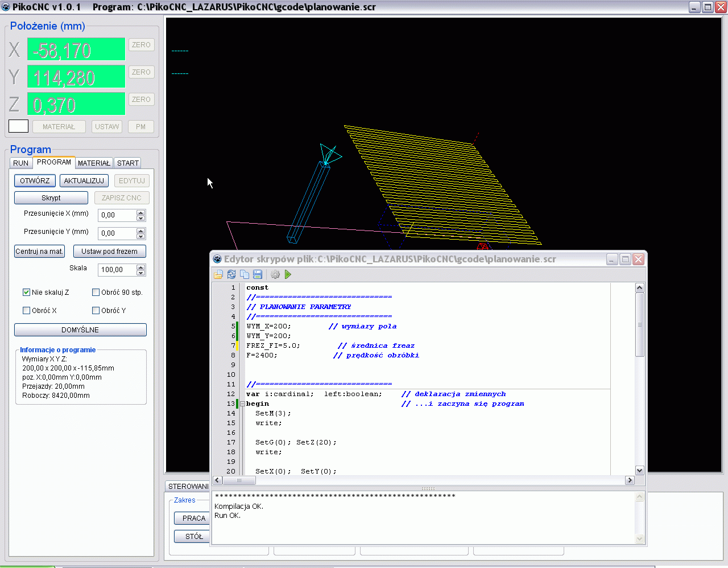Click the script editor vertical scrollbar down arrow
The image size is (728, 568).
[640, 470]
